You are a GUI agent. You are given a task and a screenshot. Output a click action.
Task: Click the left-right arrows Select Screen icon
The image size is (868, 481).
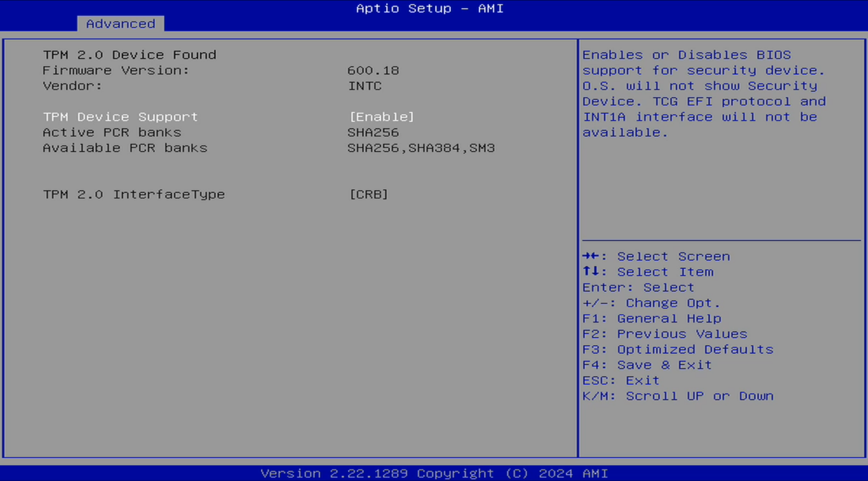coord(591,256)
